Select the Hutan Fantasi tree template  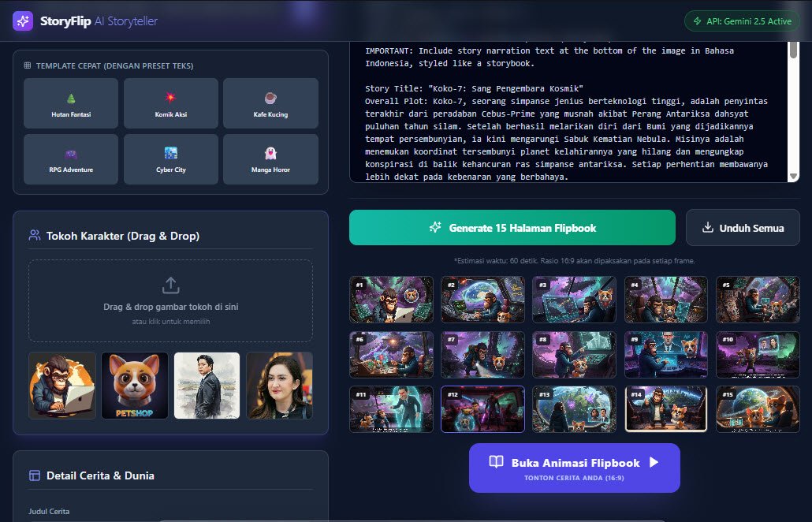[x=71, y=103]
